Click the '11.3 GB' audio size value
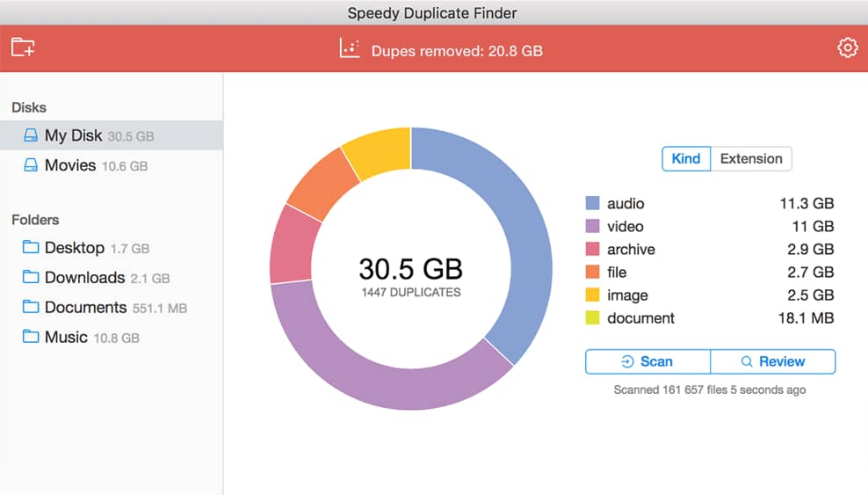 click(x=807, y=204)
